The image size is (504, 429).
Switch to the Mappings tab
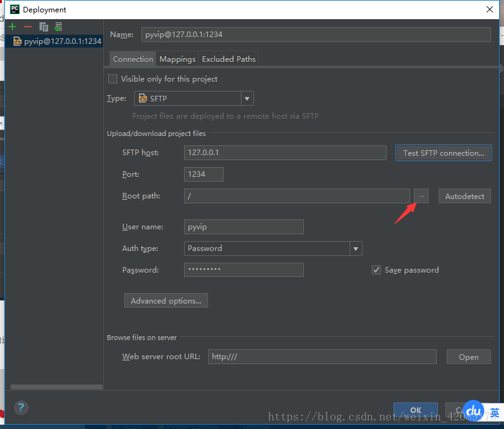[177, 59]
